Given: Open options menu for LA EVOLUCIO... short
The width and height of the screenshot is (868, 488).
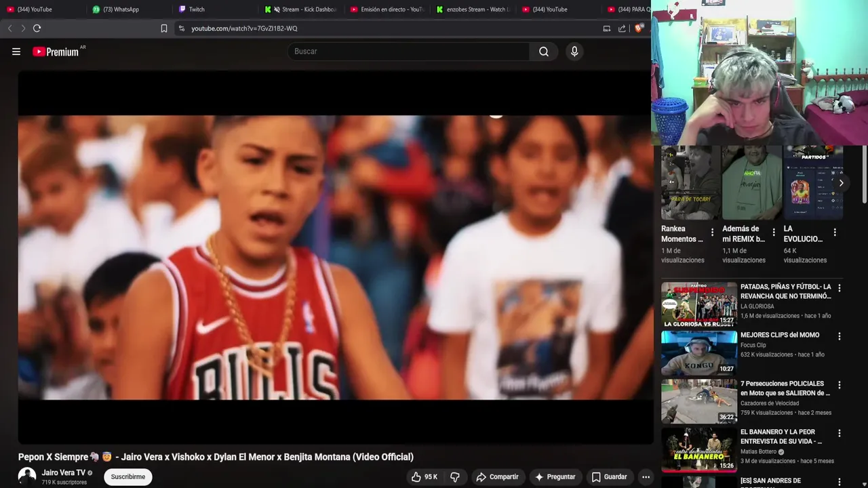Looking at the screenshot, I should [x=835, y=232].
